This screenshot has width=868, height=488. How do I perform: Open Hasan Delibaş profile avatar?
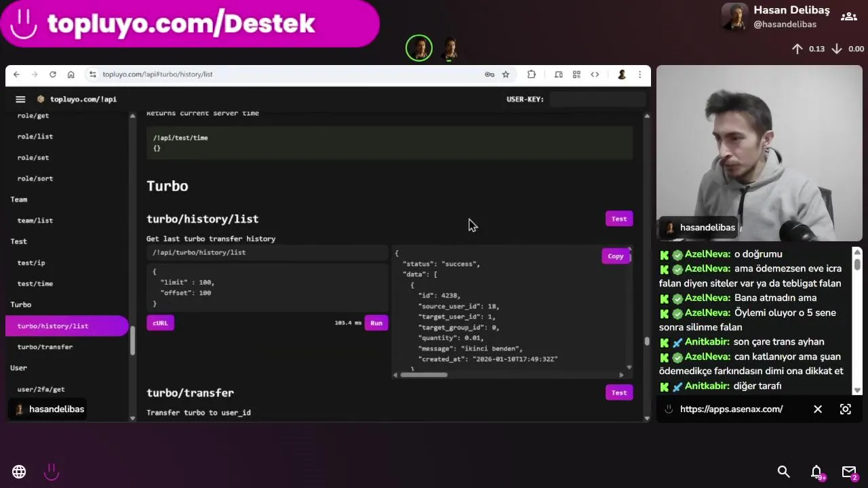[x=734, y=17]
